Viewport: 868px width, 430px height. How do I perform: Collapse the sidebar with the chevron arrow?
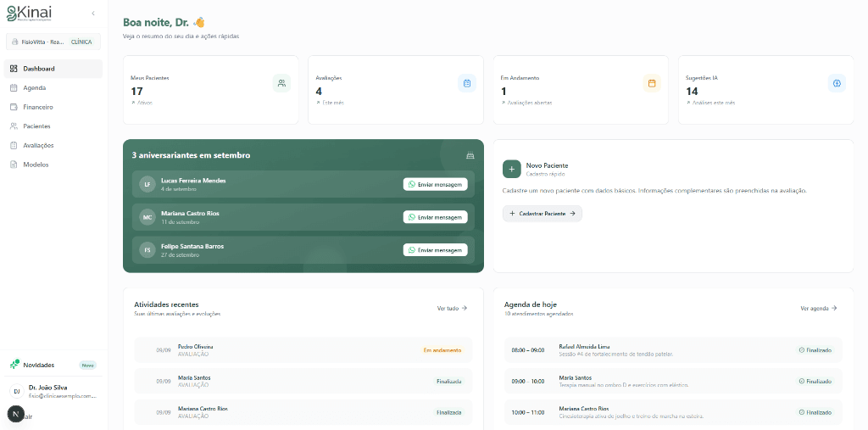coord(93,13)
